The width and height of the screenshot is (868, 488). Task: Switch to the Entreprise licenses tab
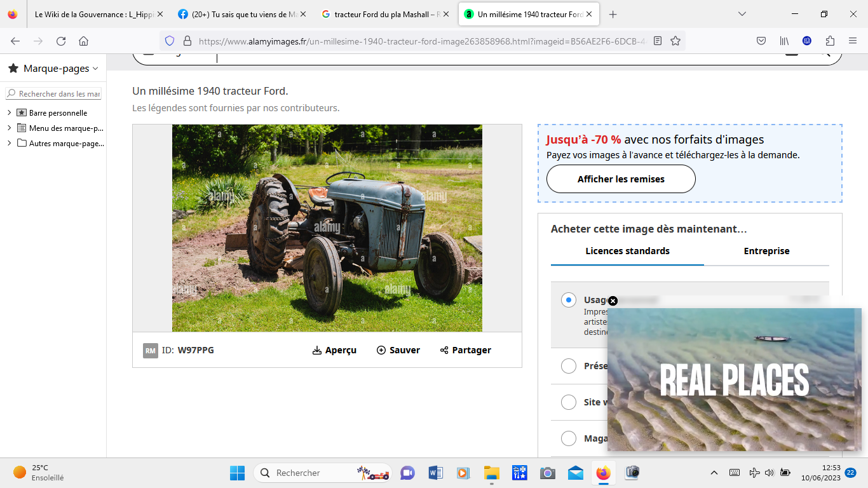[x=766, y=251]
